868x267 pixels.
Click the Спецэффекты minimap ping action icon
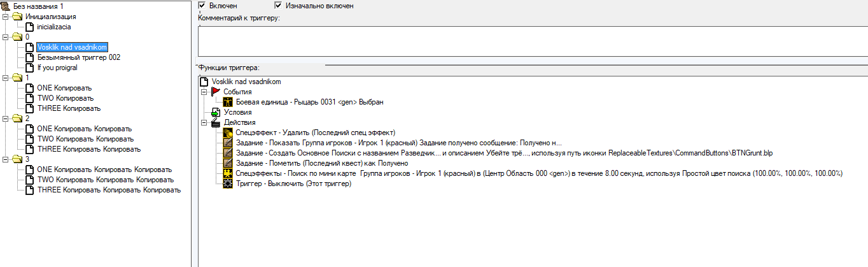point(228,173)
